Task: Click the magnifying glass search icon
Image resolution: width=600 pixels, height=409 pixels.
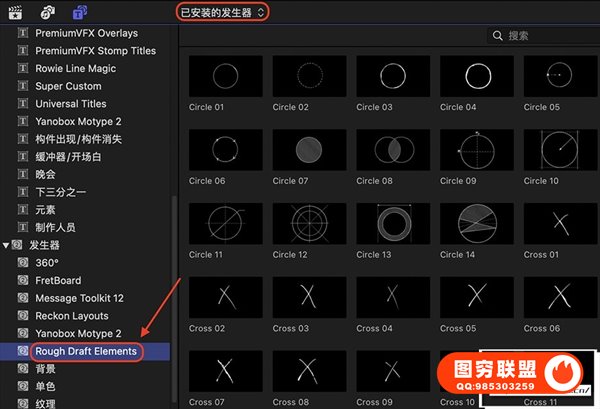Action: [497, 36]
